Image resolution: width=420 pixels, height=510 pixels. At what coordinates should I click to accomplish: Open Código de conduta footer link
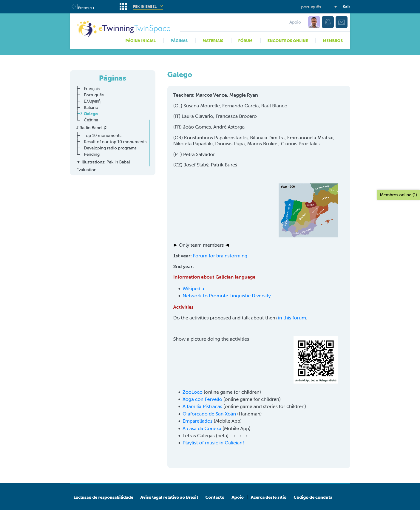313,497
